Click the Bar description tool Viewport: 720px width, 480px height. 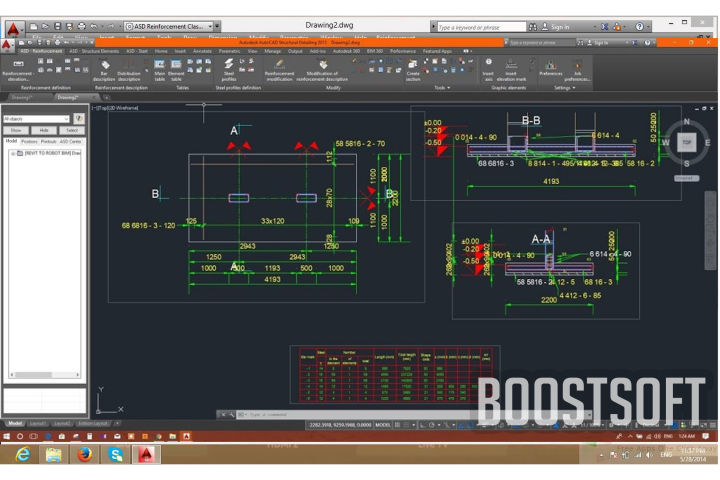pyautogui.click(x=105, y=70)
